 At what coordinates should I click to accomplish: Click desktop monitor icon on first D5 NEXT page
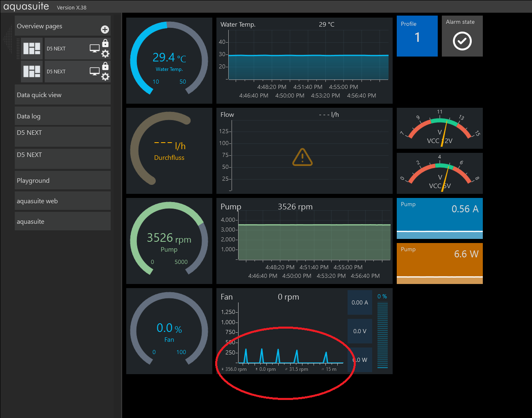pyautogui.click(x=95, y=48)
